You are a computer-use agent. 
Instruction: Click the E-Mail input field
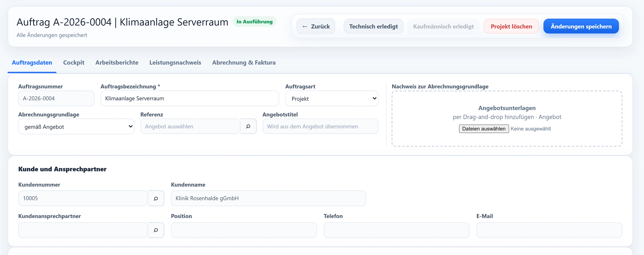[549, 230]
